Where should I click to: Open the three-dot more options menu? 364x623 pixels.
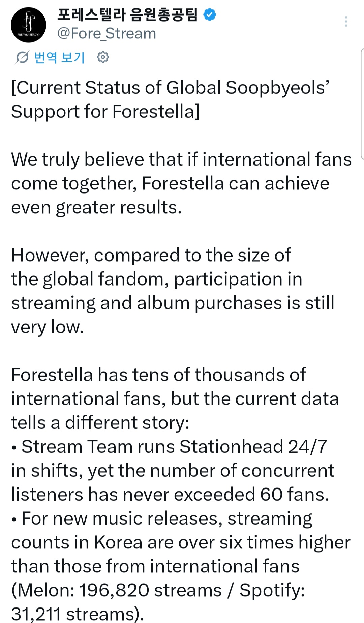tap(346, 21)
